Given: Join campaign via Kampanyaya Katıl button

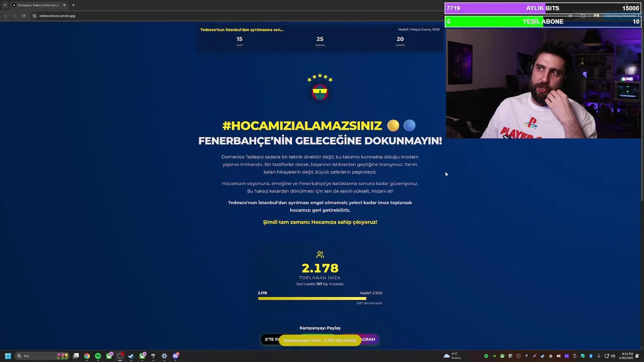Looking at the screenshot, I should coord(320,340).
